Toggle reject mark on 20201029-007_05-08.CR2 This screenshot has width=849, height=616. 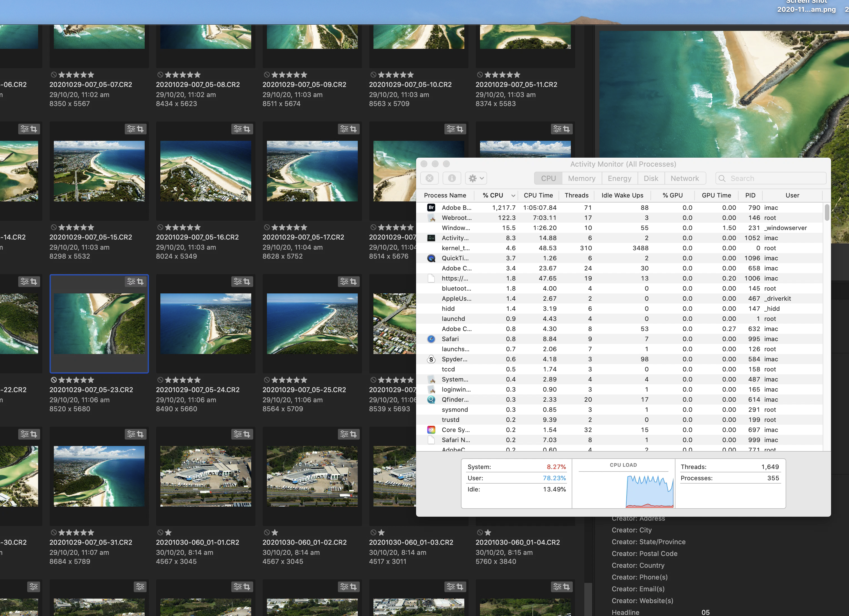click(160, 75)
